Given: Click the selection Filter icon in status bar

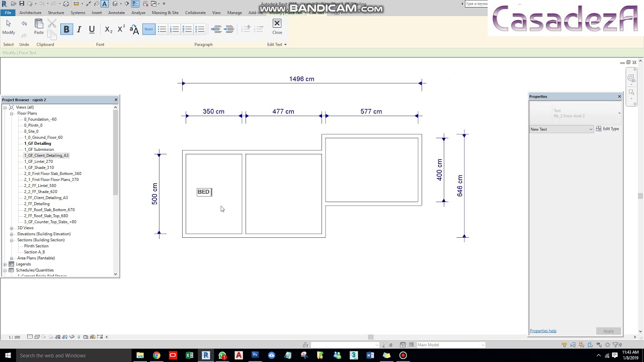Looking at the screenshot, I should pos(615,345).
